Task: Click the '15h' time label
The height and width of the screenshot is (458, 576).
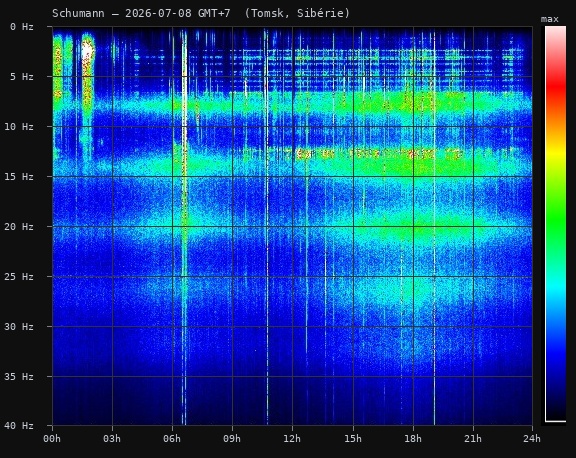Action: tap(353, 439)
